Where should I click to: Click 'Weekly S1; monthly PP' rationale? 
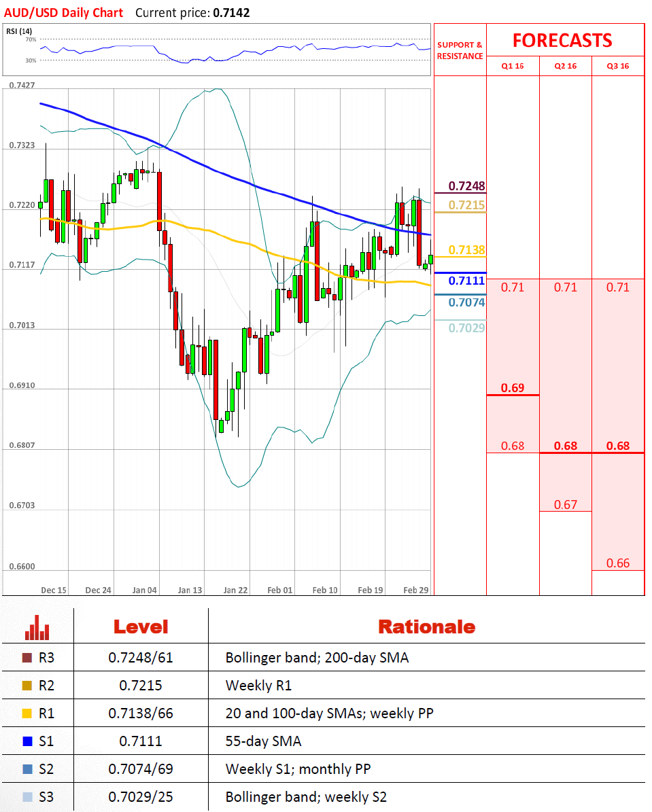coord(298,770)
